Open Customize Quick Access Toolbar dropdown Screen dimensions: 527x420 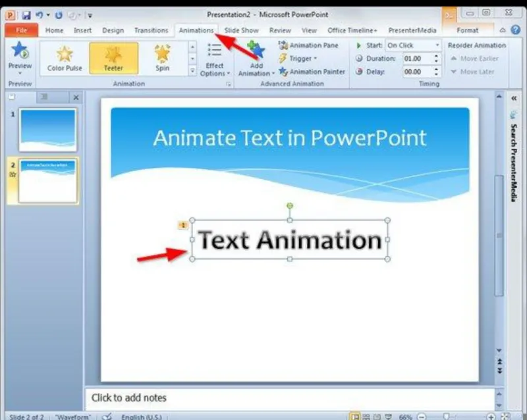point(90,15)
